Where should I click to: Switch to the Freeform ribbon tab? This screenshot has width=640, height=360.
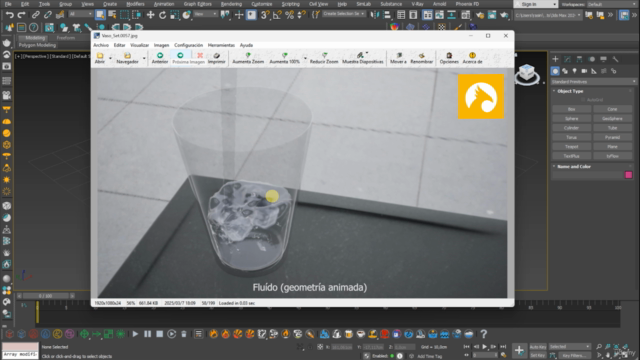[66, 38]
